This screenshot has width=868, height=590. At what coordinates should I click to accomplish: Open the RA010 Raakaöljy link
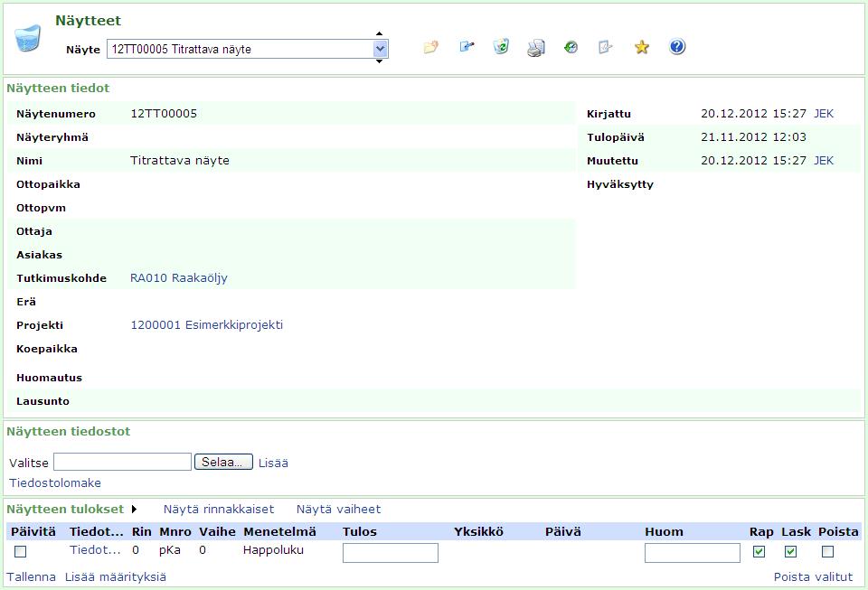point(179,278)
